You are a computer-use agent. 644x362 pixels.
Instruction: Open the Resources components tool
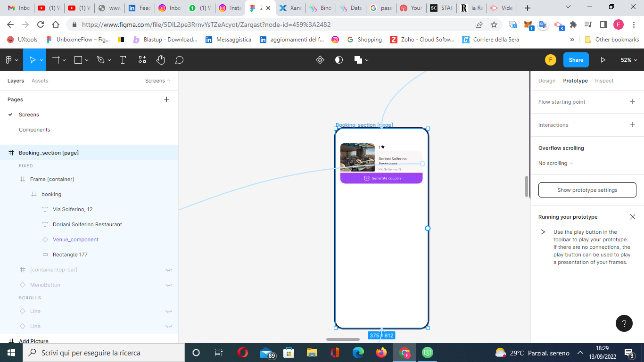tap(142, 60)
